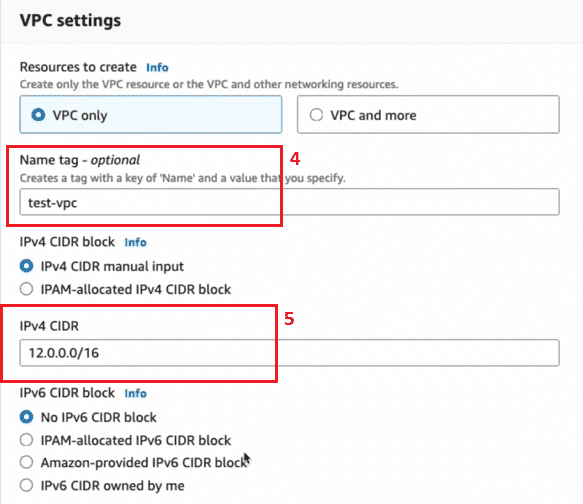Select IPv6 CIDR owned by me
The image size is (583, 504).
(102, 485)
